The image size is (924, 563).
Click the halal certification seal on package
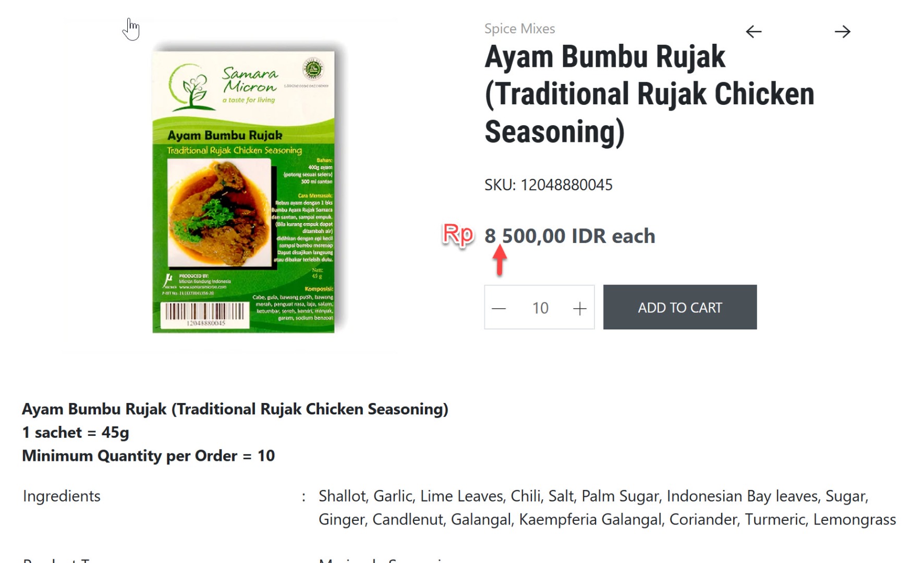[313, 68]
